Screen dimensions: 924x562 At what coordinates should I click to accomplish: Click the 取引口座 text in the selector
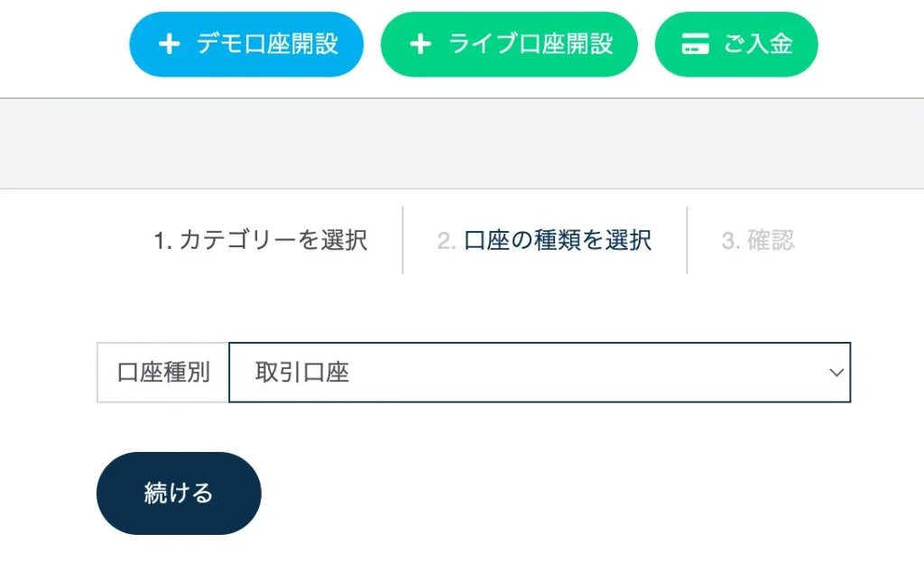point(302,372)
